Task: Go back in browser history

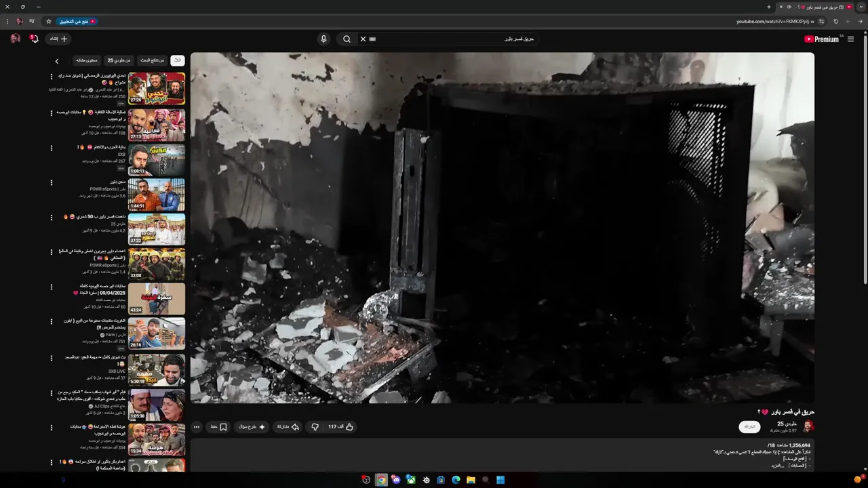Action: [861, 22]
